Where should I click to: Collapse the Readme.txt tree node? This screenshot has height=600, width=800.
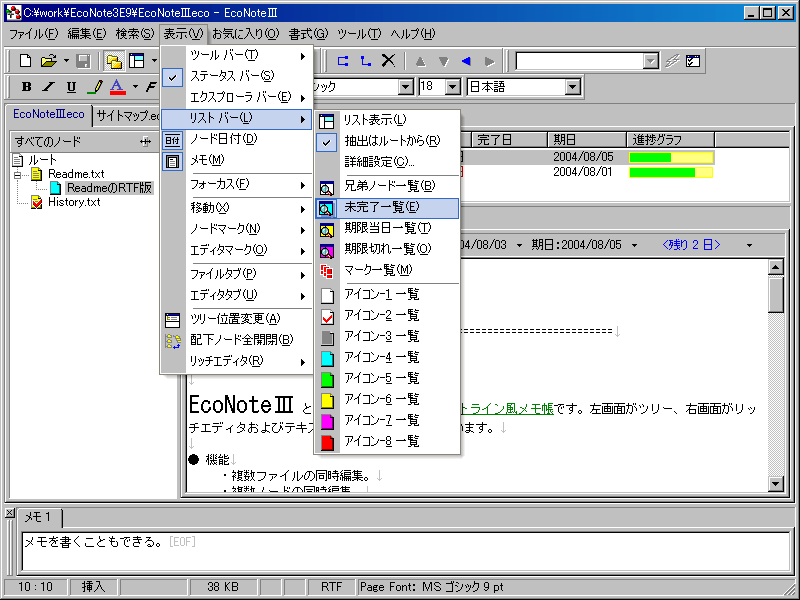click(x=18, y=174)
